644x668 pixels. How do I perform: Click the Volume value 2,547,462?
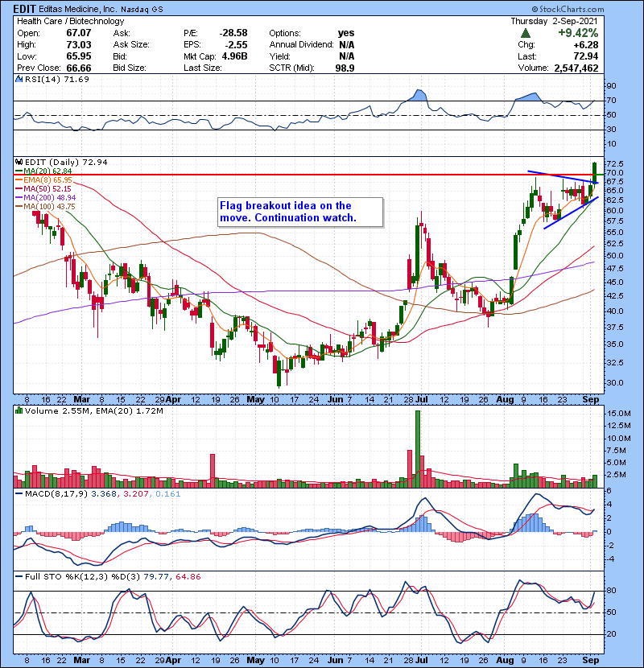576,68
